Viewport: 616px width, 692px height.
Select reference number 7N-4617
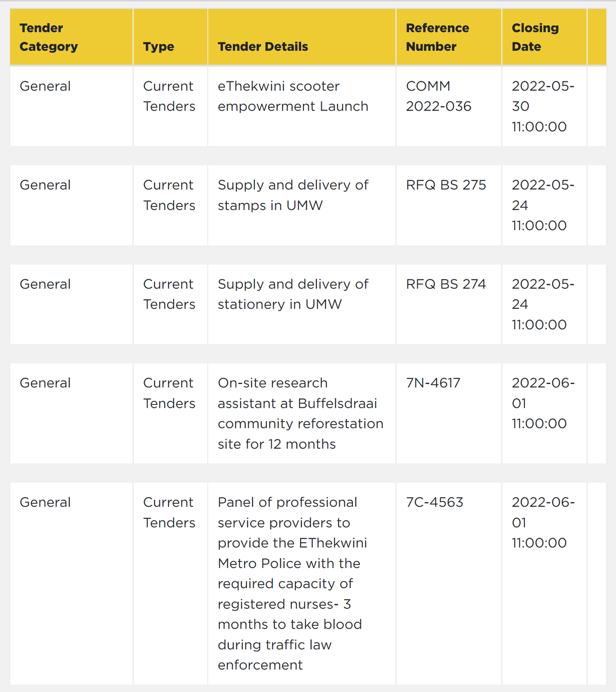(433, 383)
